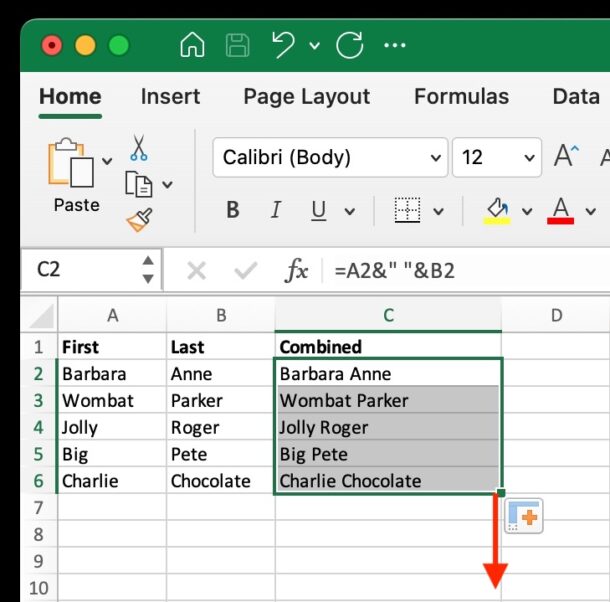Open the font size 12 dropdown
Image resolution: width=610 pixels, height=602 pixels.
pyautogui.click(x=497, y=158)
